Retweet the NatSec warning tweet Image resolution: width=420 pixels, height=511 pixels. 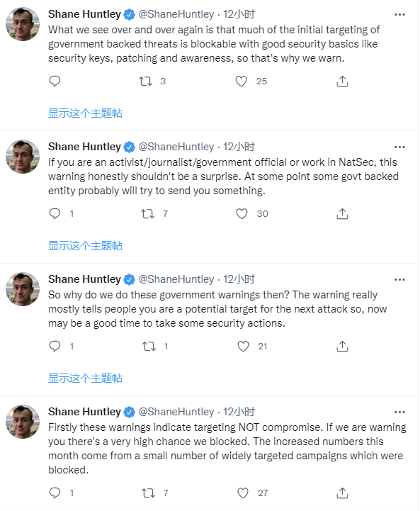(147, 214)
